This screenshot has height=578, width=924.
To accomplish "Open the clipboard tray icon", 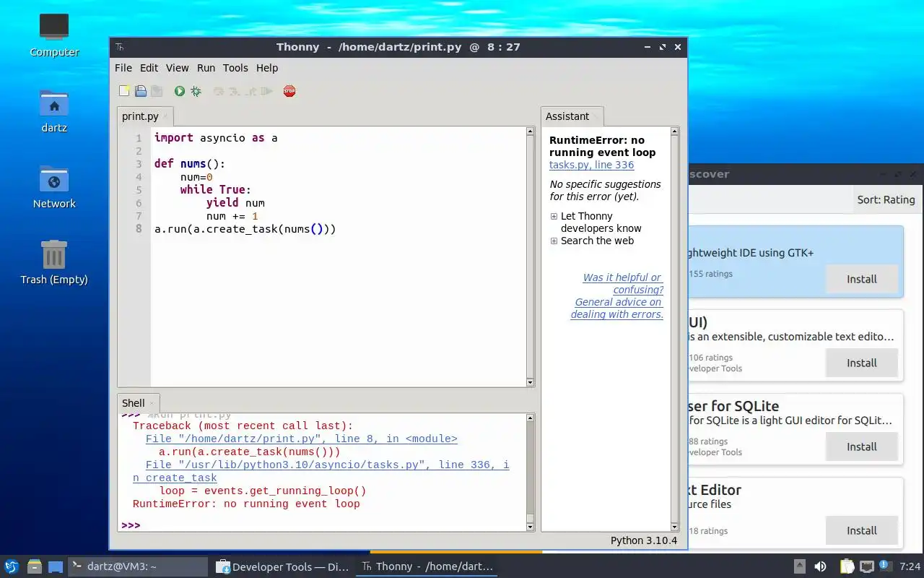I will (847, 566).
